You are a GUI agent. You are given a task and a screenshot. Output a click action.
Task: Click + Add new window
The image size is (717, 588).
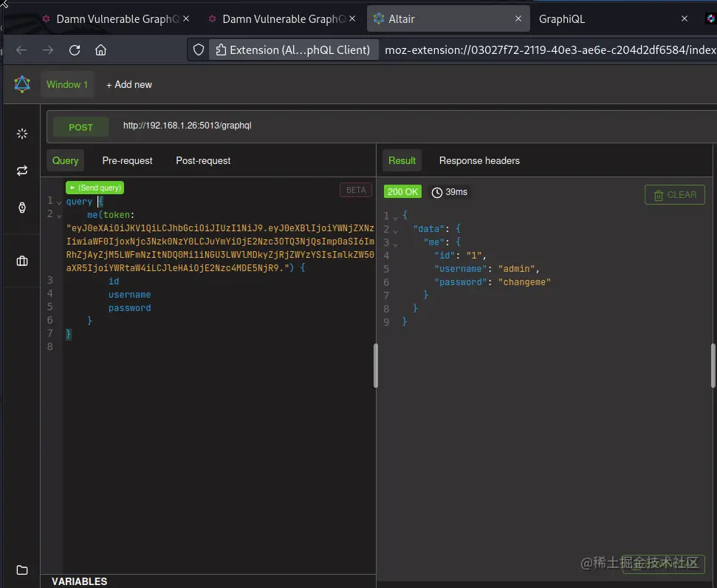(x=129, y=85)
